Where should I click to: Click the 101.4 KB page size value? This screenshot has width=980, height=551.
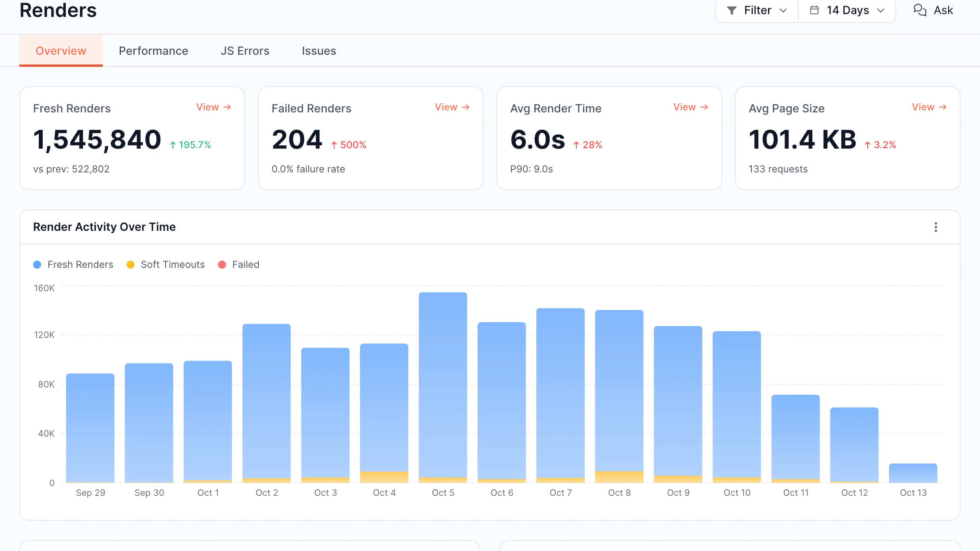click(802, 140)
